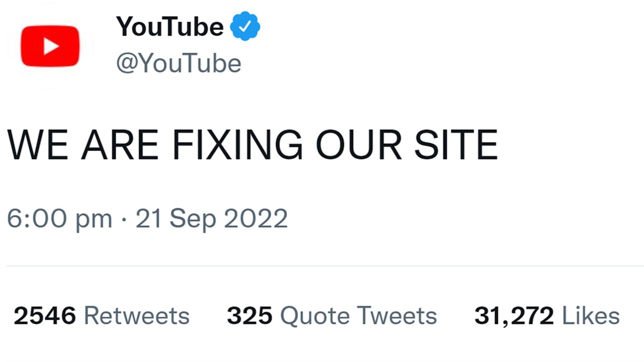Click the pm text in the timestamp
Screen dimensions: 644x362
[94, 220]
